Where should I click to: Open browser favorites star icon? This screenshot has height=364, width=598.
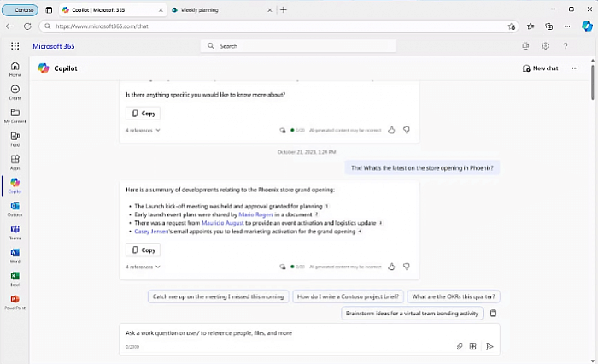pyautogui.click(x=531, y=26)
